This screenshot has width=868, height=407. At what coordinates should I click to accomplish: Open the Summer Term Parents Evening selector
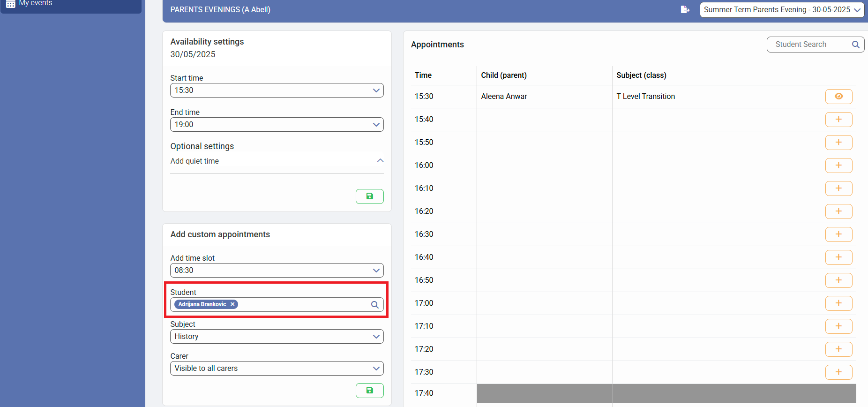point(781,10)
